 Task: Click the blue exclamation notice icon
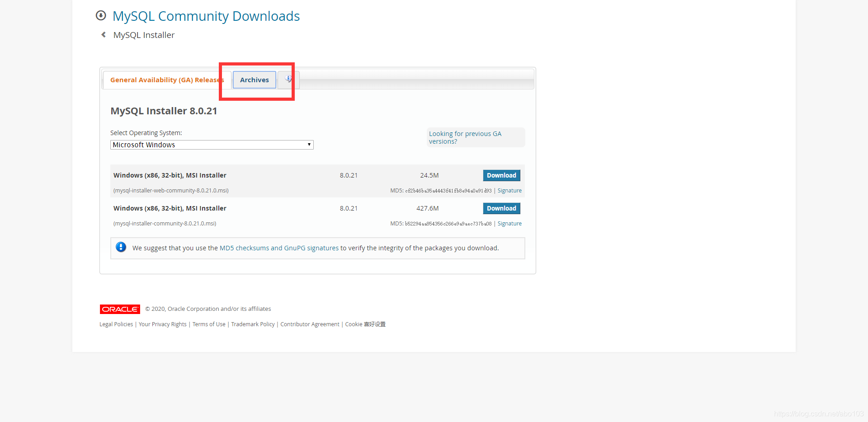121,247
